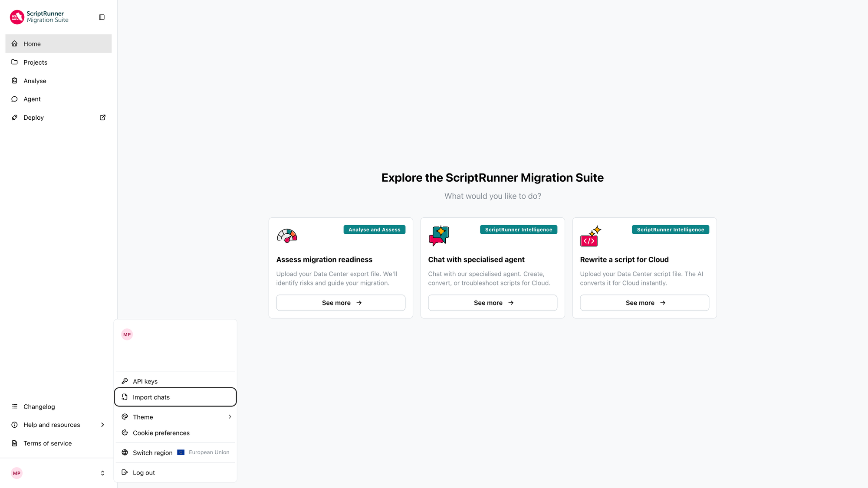The image size is (868, 488).
Task: Collapse the sidebar with the panel icon
Action: coord(102,17)
